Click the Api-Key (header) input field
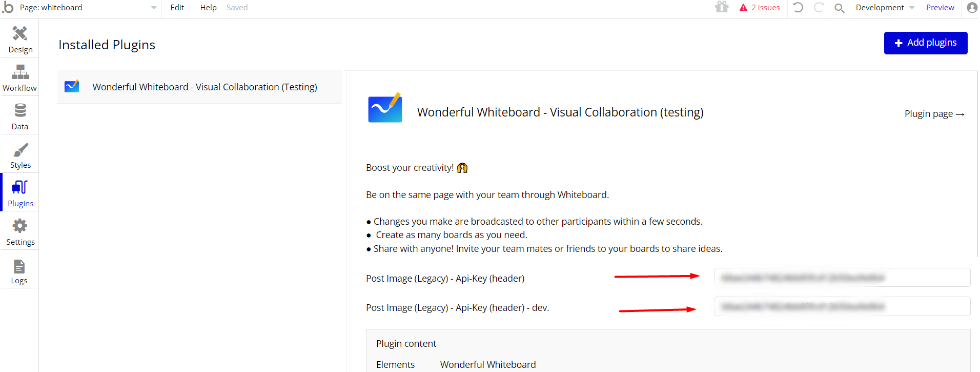This screenshot has width=980, height=372. pyautogui.click(x=842, y=278)
